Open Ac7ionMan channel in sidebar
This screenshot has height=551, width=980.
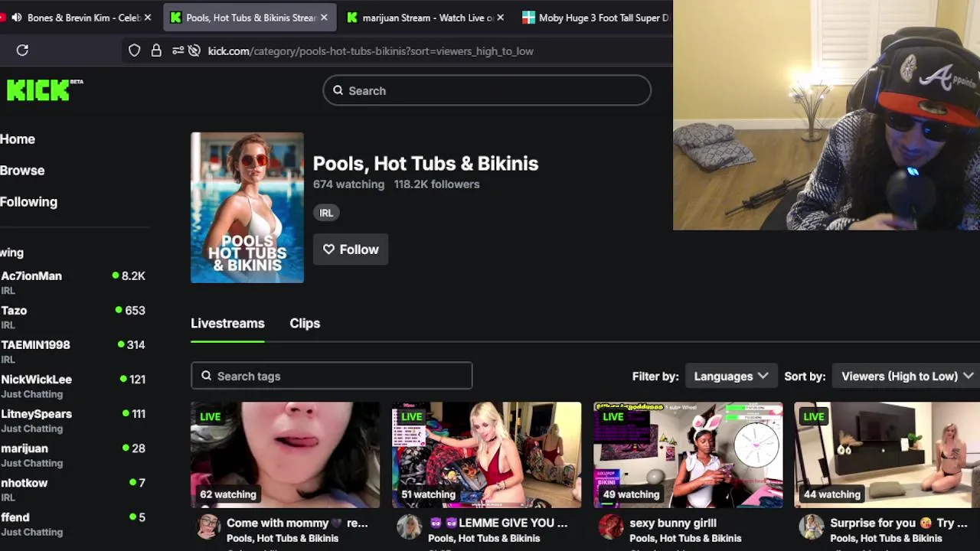coord(73,282)
